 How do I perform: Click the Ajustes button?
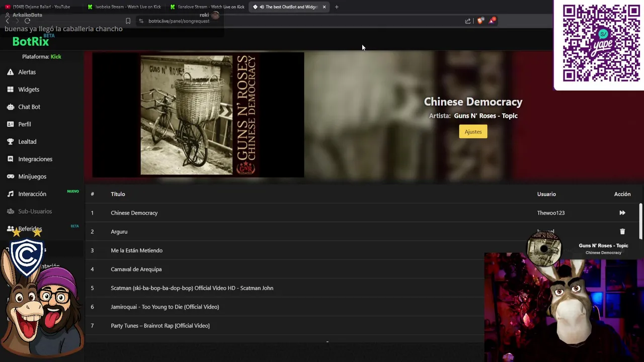(473, 132)
